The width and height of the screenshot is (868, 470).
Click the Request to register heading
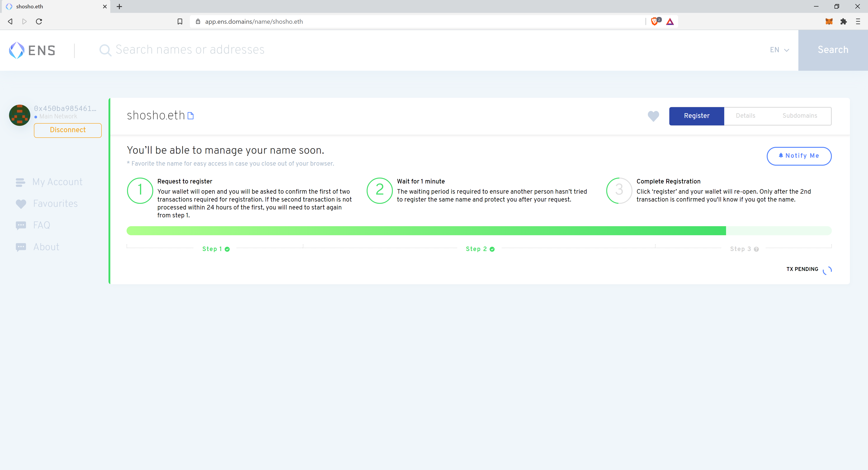point(185,182)
